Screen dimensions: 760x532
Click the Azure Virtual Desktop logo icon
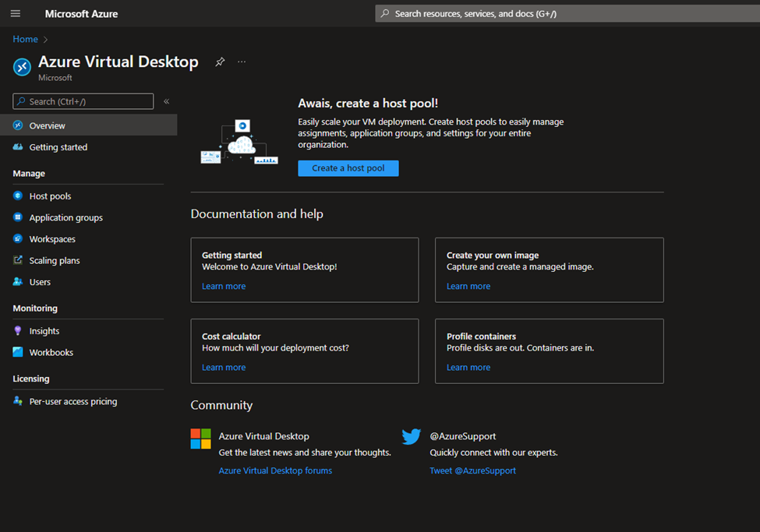[x=22, y=67]
